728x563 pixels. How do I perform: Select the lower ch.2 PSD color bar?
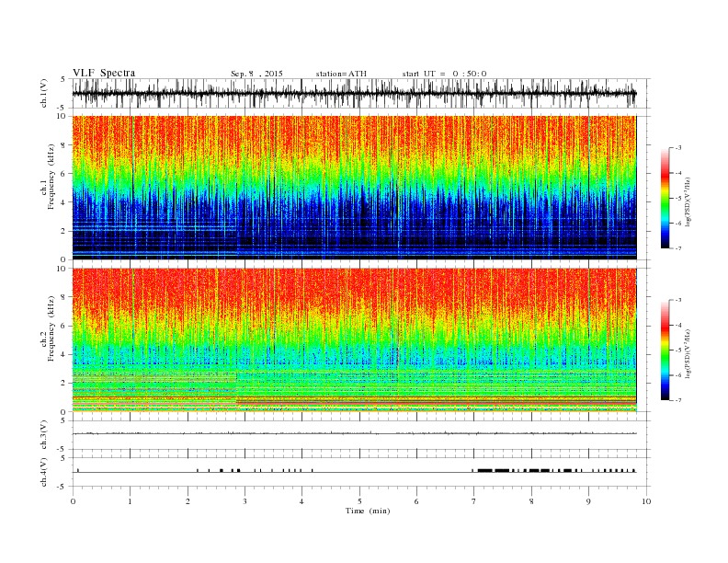665,350
